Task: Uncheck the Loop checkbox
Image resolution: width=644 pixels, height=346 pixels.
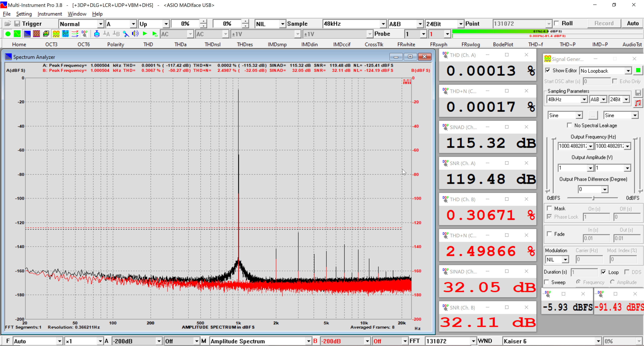Action: [x=604, y=272]
